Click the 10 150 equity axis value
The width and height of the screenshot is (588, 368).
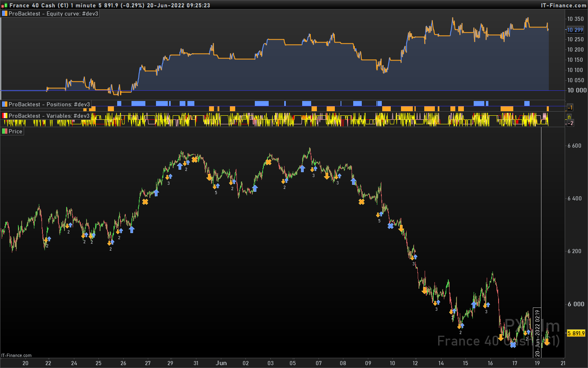coord(575,60)
